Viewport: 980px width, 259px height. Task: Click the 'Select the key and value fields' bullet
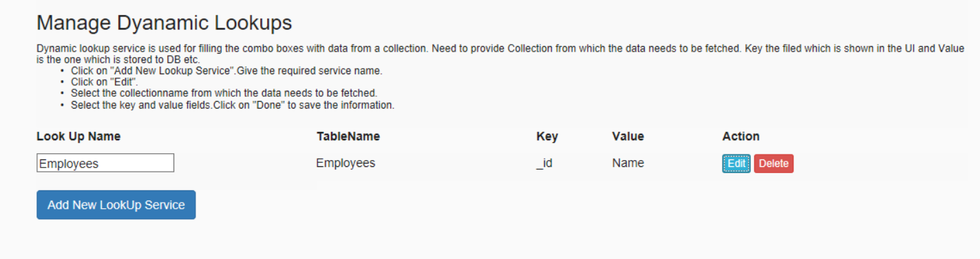coord(233,105)
